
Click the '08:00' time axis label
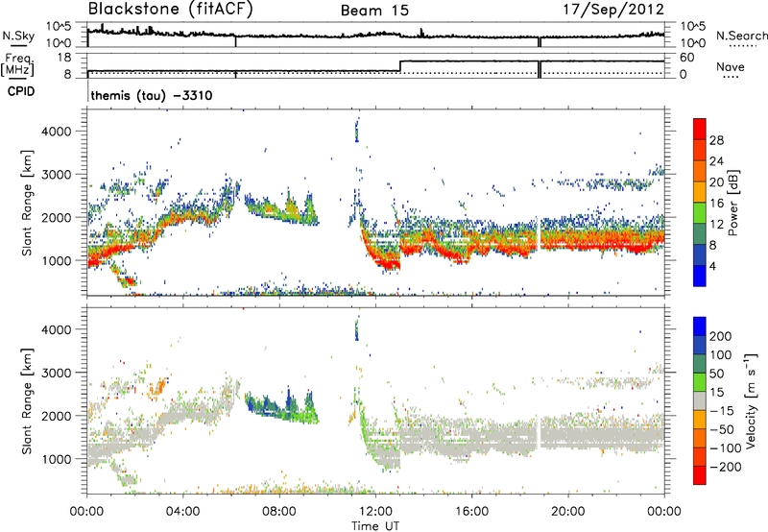coord(279,511)
